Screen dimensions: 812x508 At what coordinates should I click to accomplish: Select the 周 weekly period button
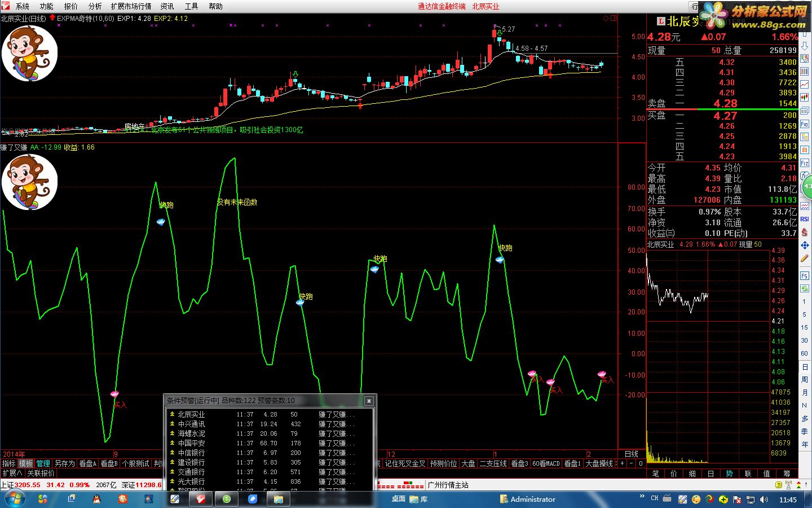tap(805, 379)
